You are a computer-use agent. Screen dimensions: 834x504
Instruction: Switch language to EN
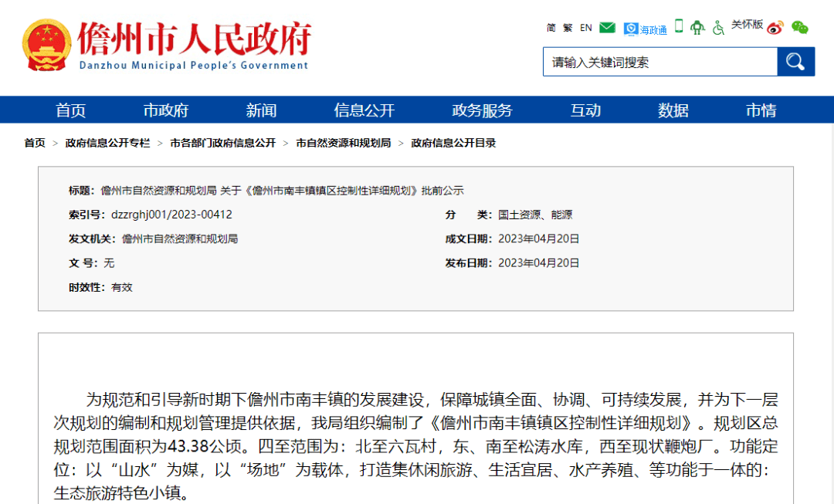point(586,28)
